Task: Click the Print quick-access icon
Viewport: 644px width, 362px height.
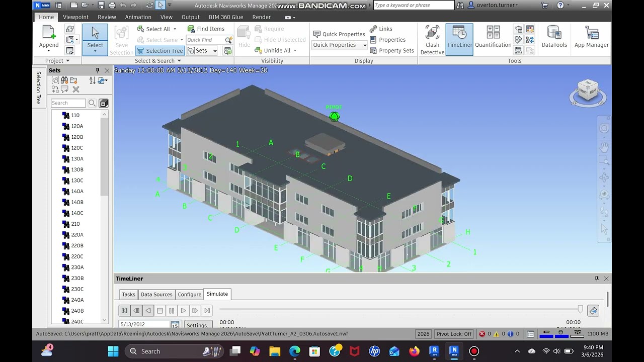Action: click(x=112, y=6)
